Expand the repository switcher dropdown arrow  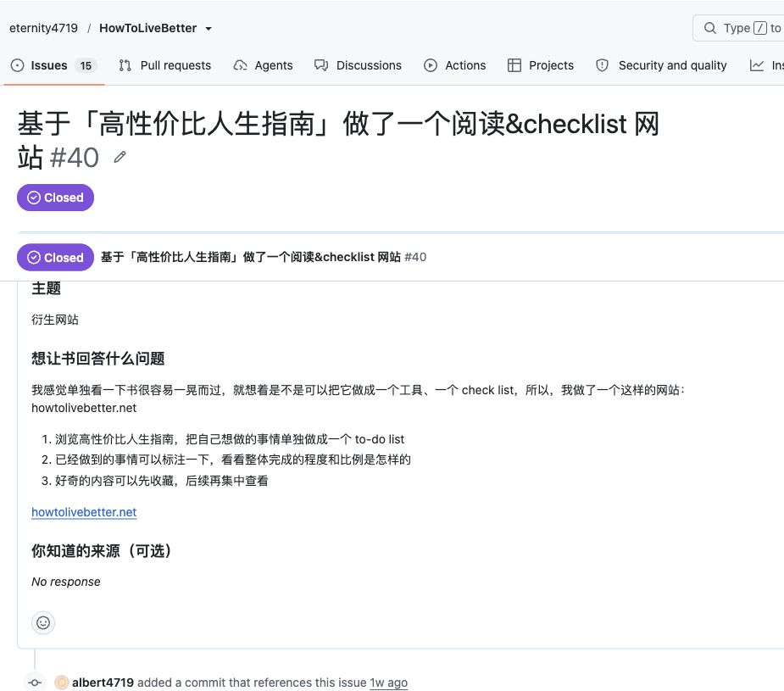click(x=209, y=29)
